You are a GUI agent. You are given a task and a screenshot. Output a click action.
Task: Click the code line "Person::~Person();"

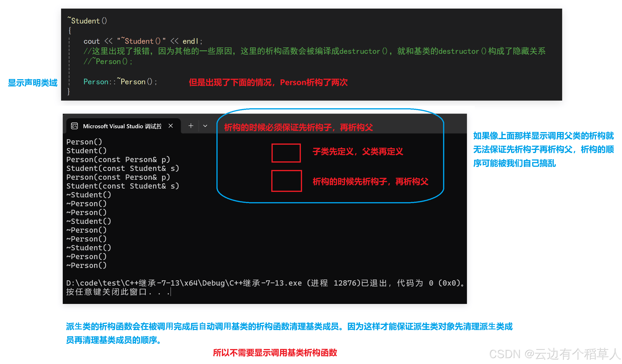click(x=120, y=81)
